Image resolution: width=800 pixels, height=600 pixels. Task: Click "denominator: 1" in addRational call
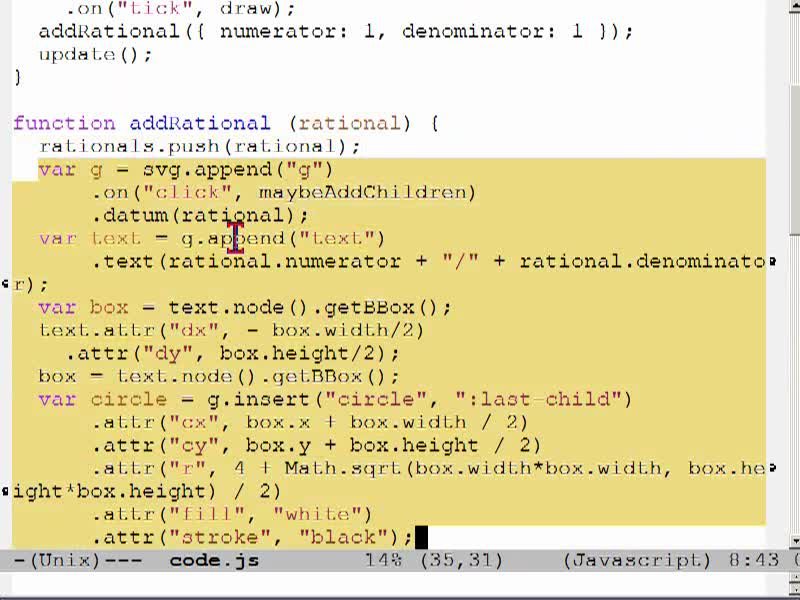[492, 32]
